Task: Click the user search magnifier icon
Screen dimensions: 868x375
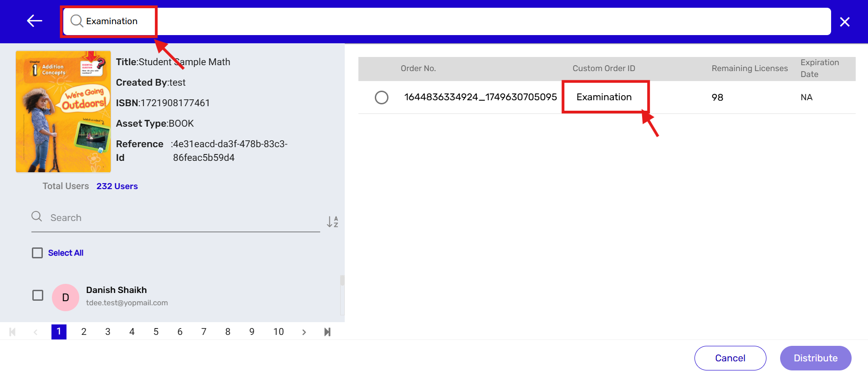Action: pyautogui.click(x=37, y=216)
